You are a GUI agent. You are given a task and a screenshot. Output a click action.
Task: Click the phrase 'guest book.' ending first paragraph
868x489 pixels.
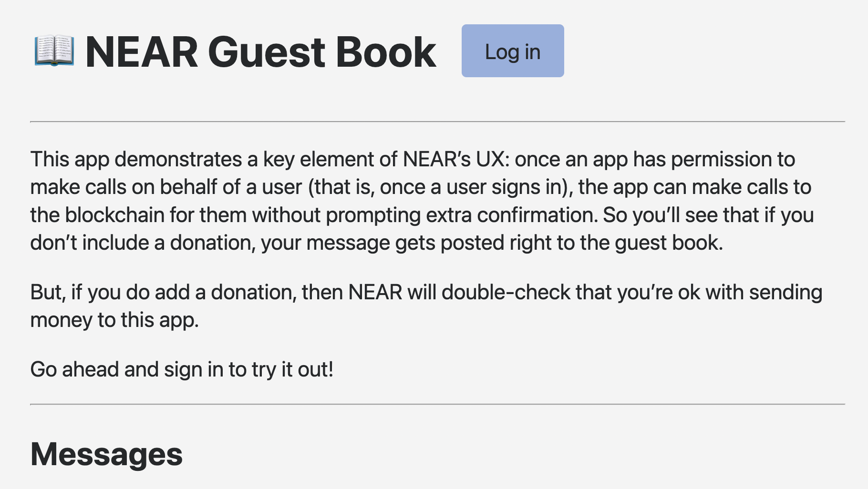pos(669,243)
